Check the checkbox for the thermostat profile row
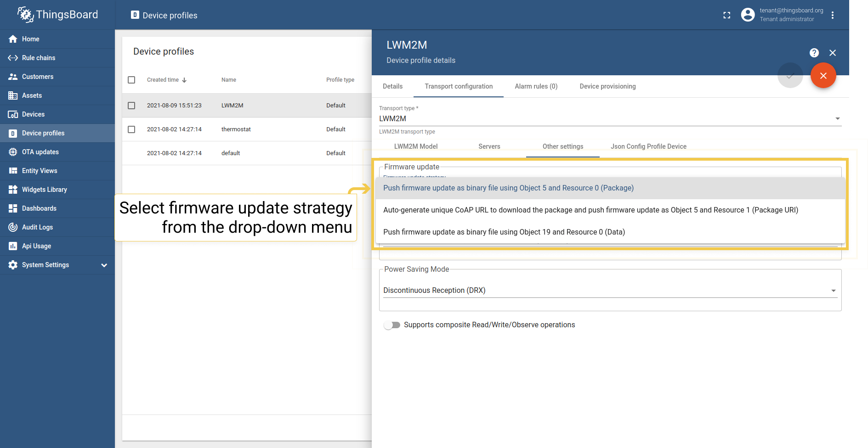This screenshot has height=448, width=868. click(x=131, y=129)
